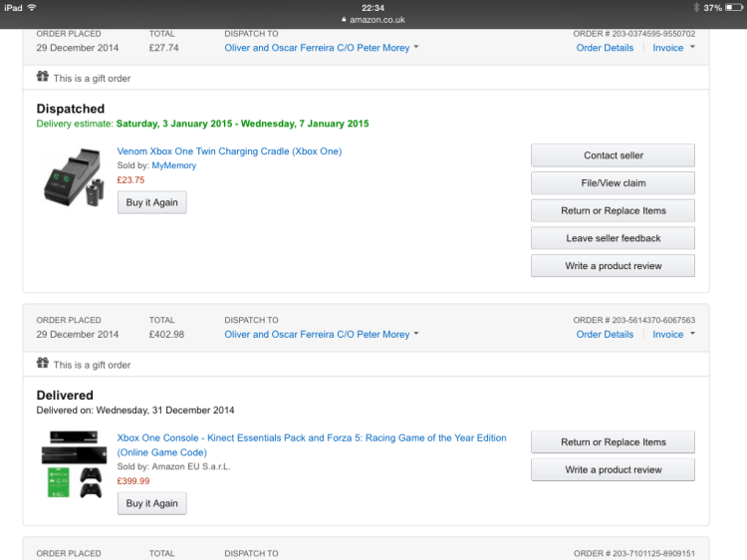View Order Details for the £402.98 order
Screen dimensions: 747x560
[x=605, y=335]
